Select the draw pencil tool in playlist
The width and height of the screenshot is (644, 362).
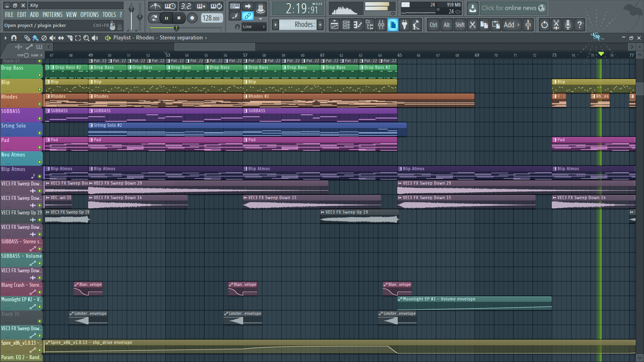(27, 38)
